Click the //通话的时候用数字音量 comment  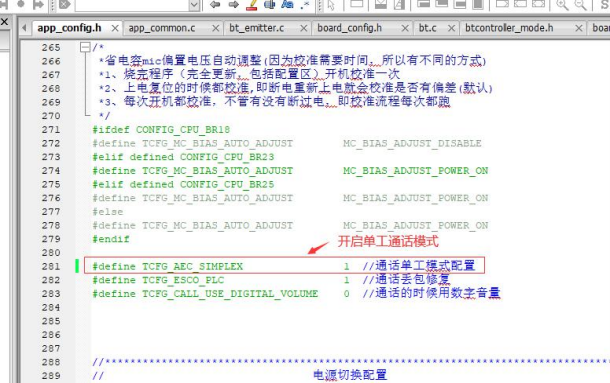coord(431,293)
